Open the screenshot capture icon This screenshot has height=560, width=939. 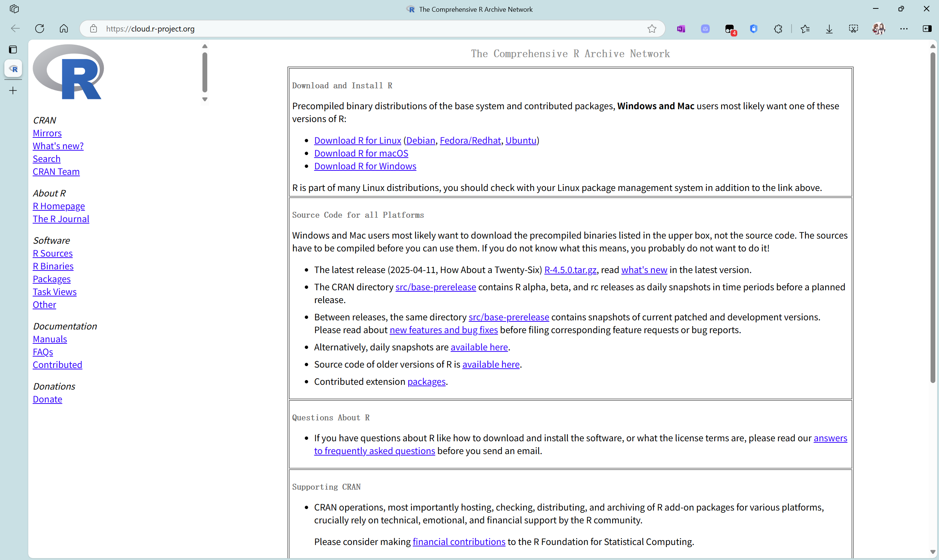(x=854, y=29)
